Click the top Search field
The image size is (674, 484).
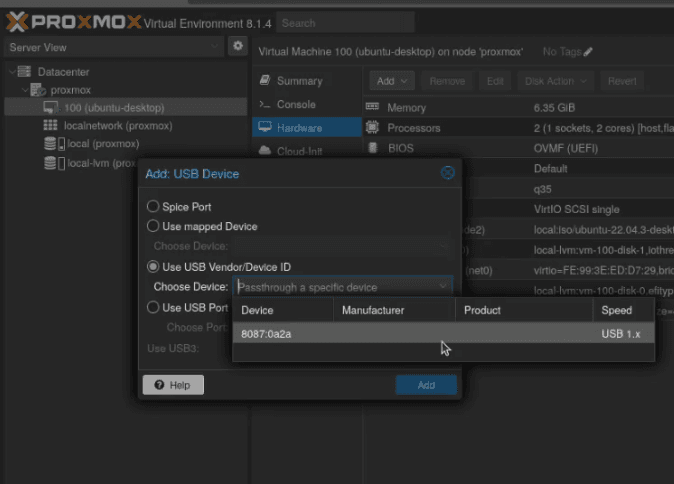[346, 23]
